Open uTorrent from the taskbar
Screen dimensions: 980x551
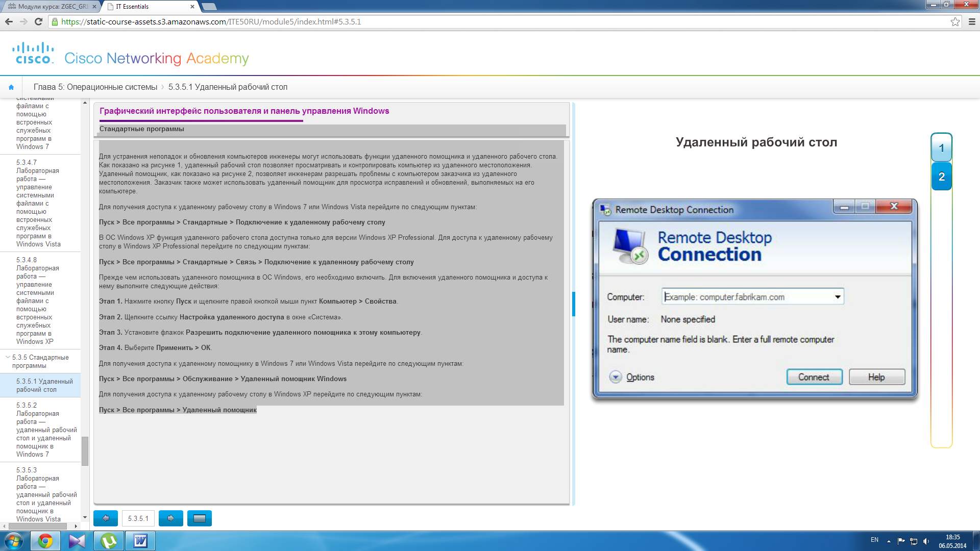pos(109,541)
